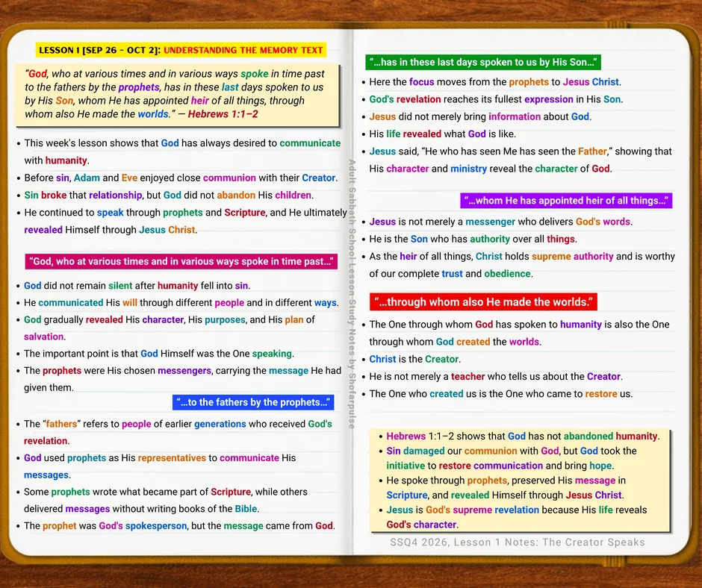Click the '— Hebrews 1:1–2' citation in memory verse
The image size is (702, 588).
tap(218, 114)
